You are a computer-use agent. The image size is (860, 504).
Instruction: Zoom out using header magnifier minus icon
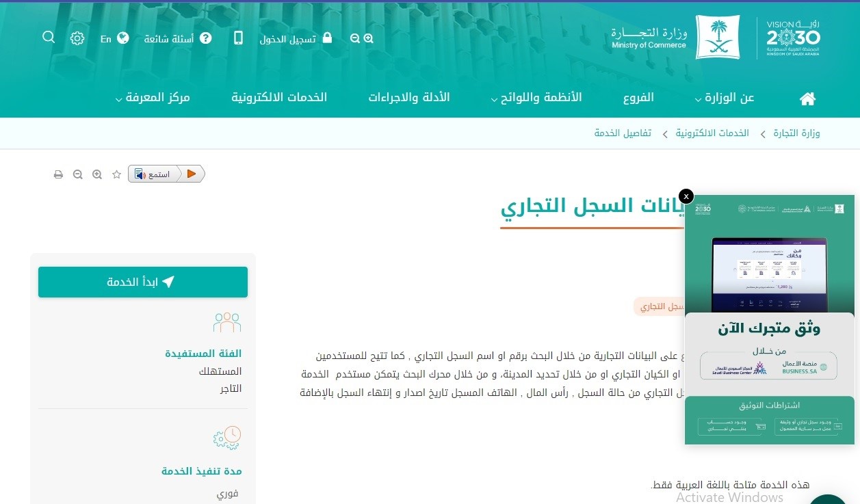354,39
